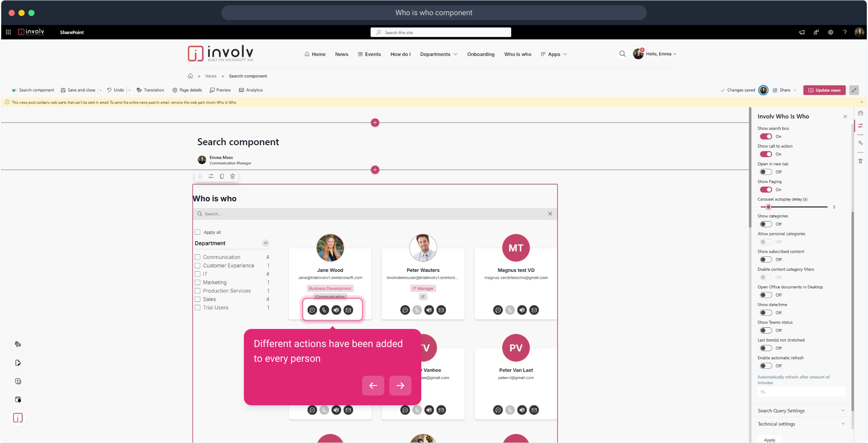Open How do I navigation item
This screenshot has width=868, height=443.
(400, 54)
